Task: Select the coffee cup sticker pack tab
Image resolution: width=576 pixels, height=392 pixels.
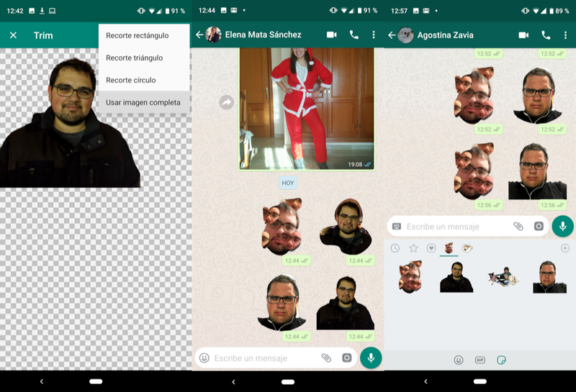Action: tap(467, 248)
